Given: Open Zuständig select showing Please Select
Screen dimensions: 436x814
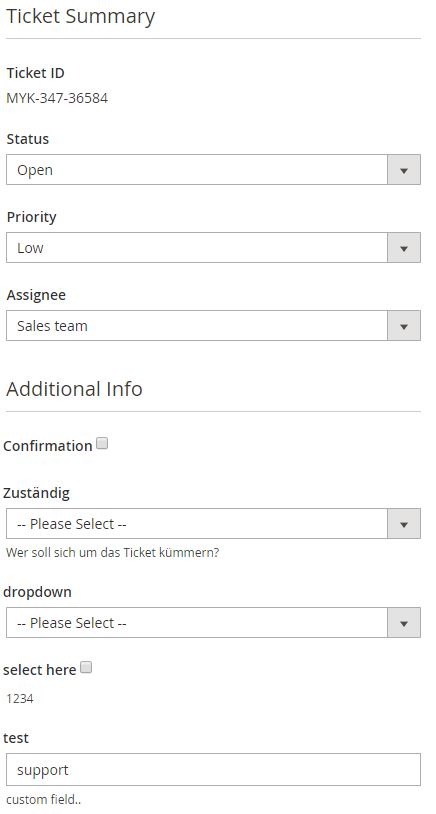Looking at the screenshot, I should click(x=213, y=524).
